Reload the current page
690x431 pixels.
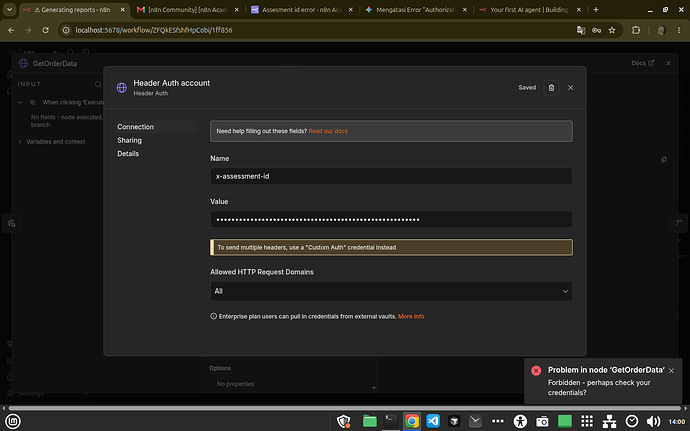(45, 30)
